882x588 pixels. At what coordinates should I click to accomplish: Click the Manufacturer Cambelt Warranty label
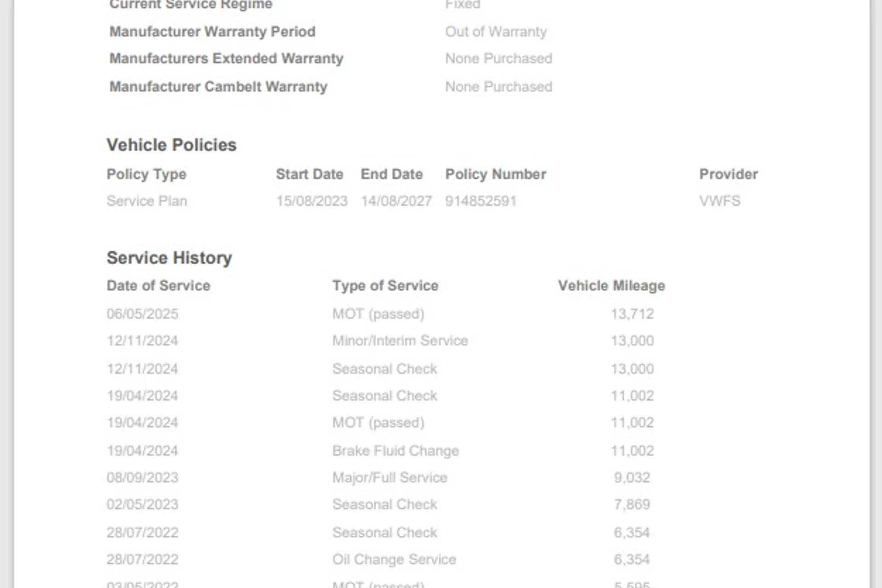(218, 87)
